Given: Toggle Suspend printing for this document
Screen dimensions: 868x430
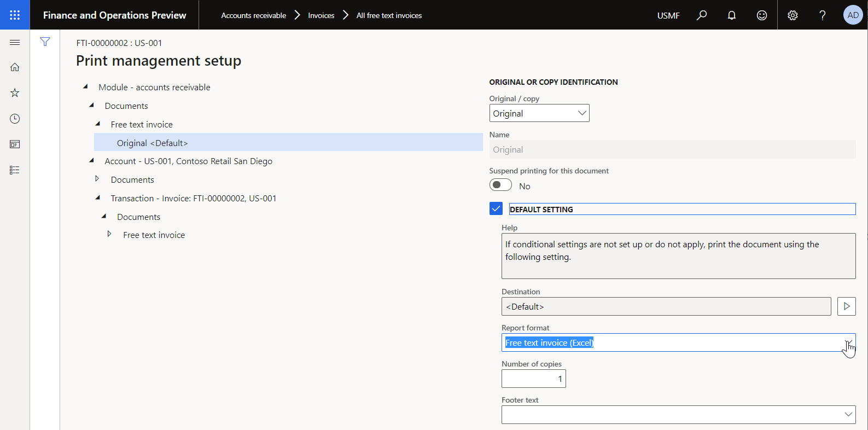Looking at the screenshot, I should (x=500, y=185).
